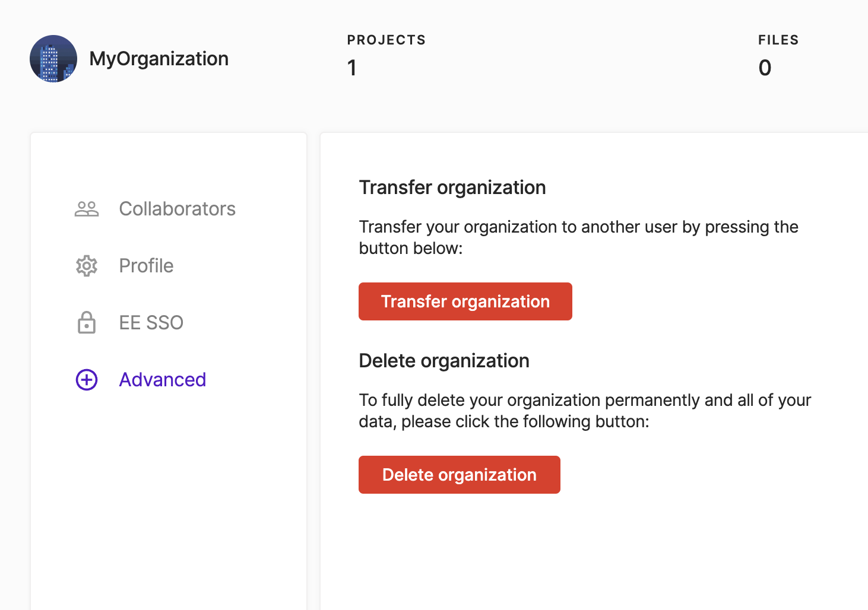
Task: Click the Delete organization section heading
Action: click(444, 361)
